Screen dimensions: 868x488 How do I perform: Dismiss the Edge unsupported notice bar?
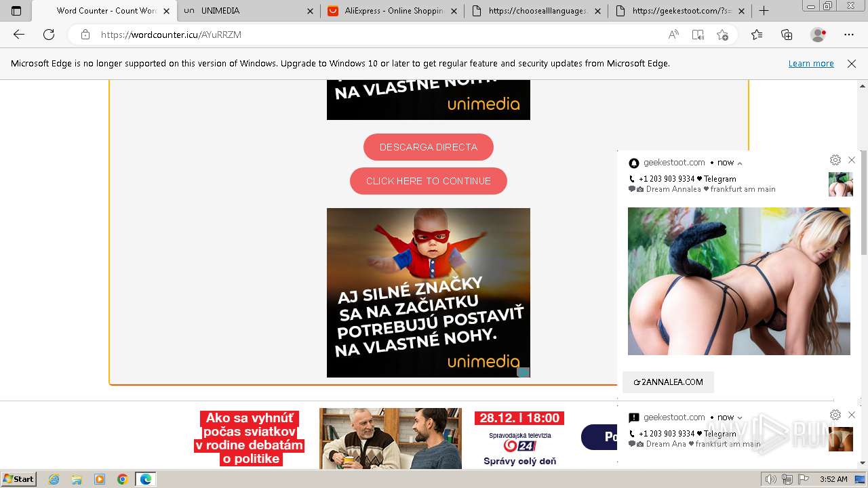tap(852, 64)
